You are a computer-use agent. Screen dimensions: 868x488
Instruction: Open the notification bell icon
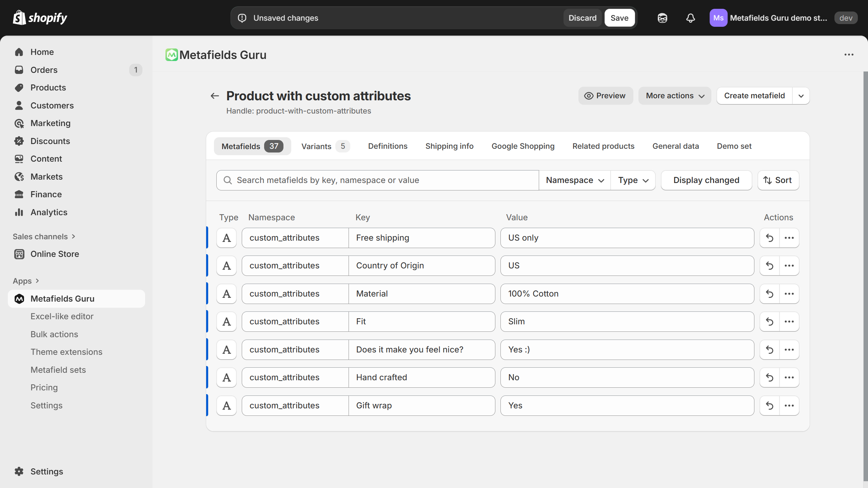pos(690,18)
